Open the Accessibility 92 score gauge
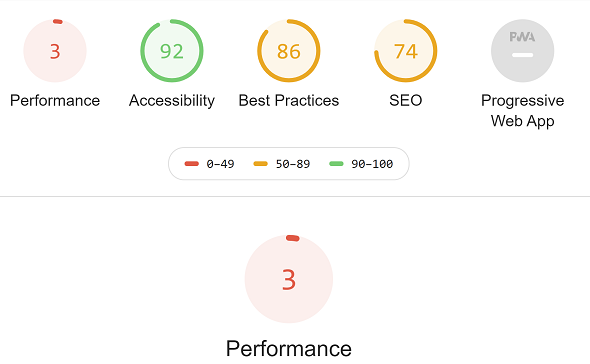Screen dimensions: 590x364 pos(172,50)
